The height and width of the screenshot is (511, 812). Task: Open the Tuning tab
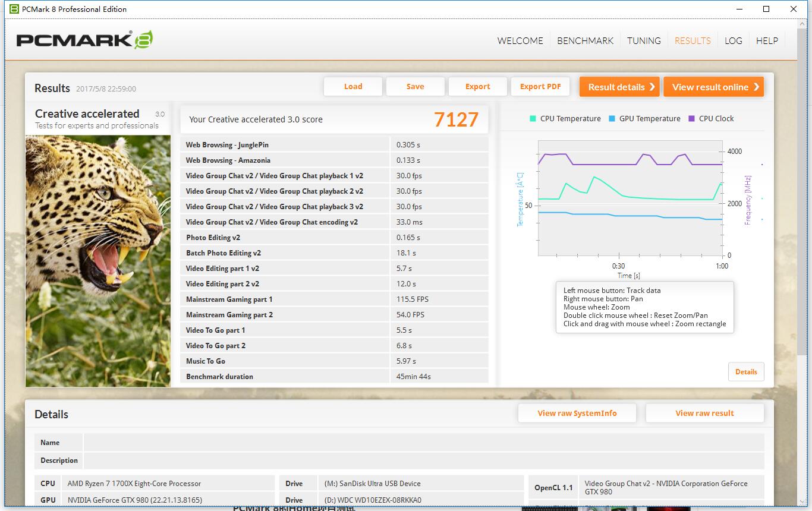(x=644, y=40)
